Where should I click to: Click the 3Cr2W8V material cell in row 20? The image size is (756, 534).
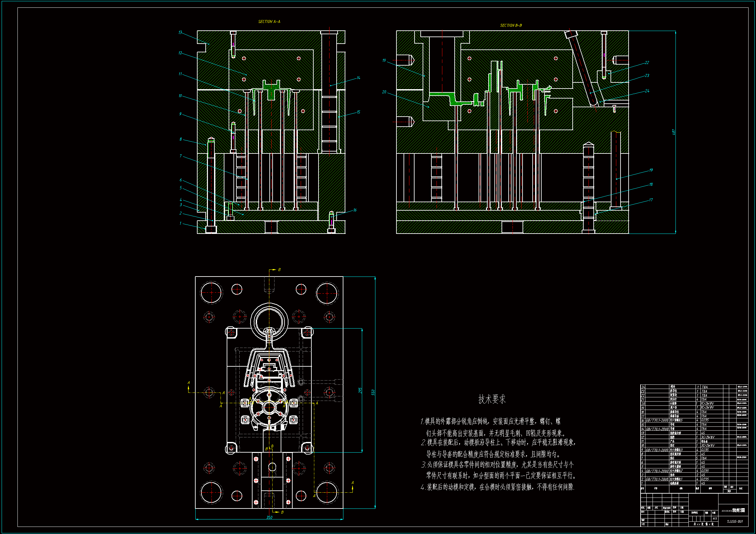tap(707, 403)
